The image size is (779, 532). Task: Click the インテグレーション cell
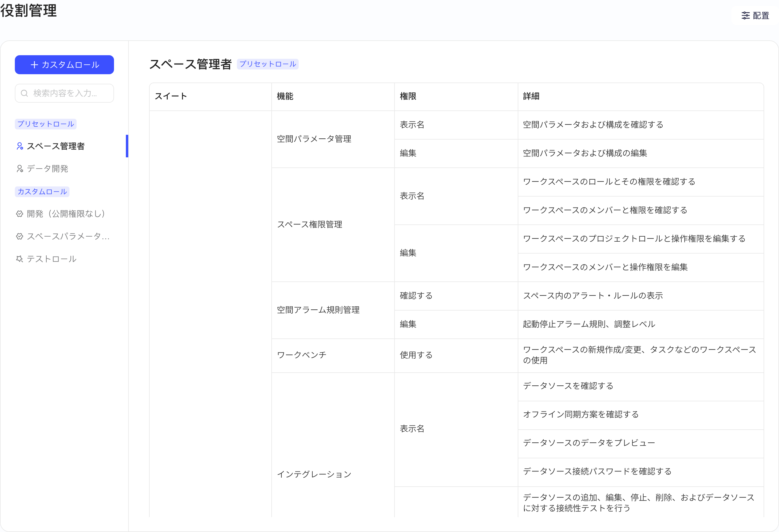(333, 474)
